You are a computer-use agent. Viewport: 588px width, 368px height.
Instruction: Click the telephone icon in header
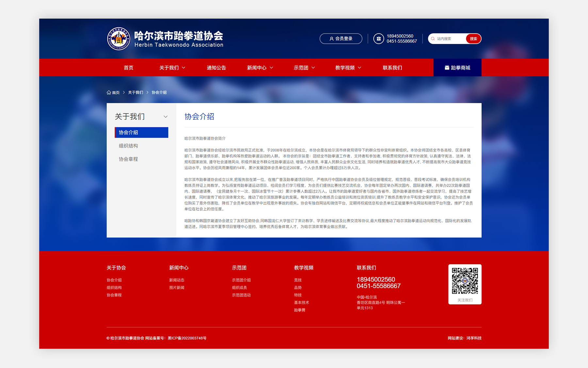(378, 38)
